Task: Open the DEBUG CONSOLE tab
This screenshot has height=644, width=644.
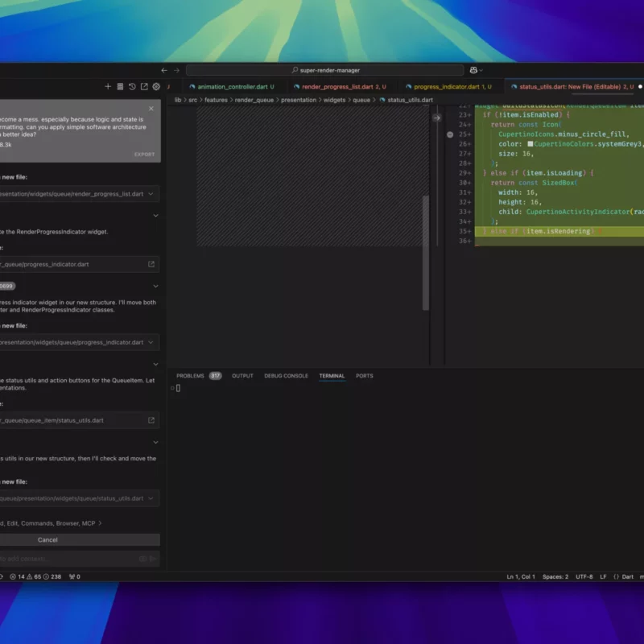Action: [x=286, y=376]
